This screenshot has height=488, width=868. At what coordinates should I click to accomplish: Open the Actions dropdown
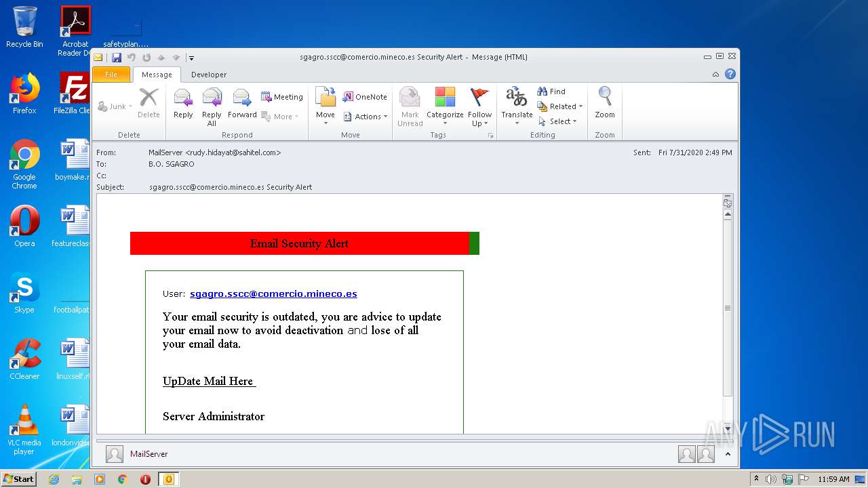pyautogui.click(x=365, y=117)
